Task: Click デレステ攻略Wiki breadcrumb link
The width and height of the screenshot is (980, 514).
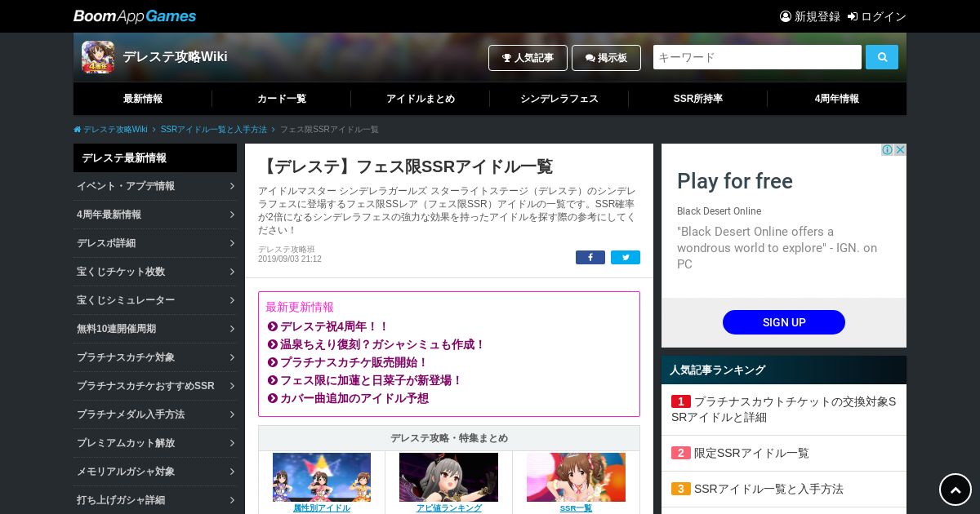Action: click(x=115, y=130)
